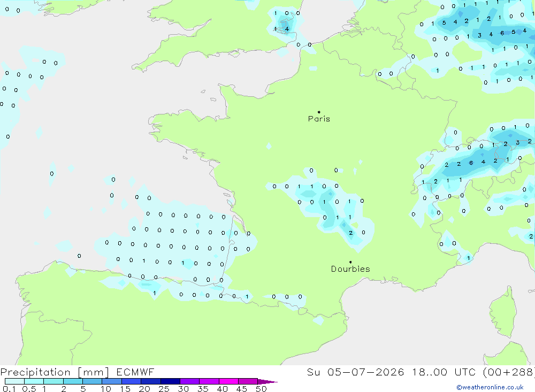Image resolution: width=535 pixels, height=392 pixels.
Task: Click the Paris city label
Action: [x=319, y=119]
